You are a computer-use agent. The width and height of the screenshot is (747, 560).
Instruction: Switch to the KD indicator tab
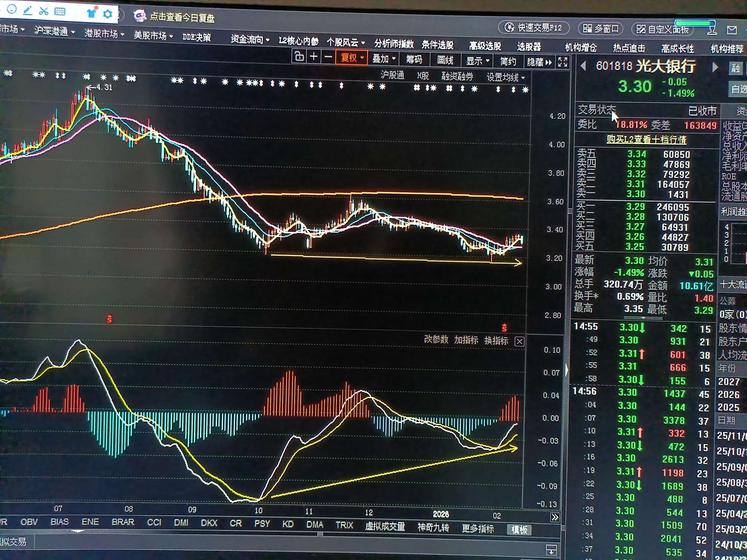[288, 524]
